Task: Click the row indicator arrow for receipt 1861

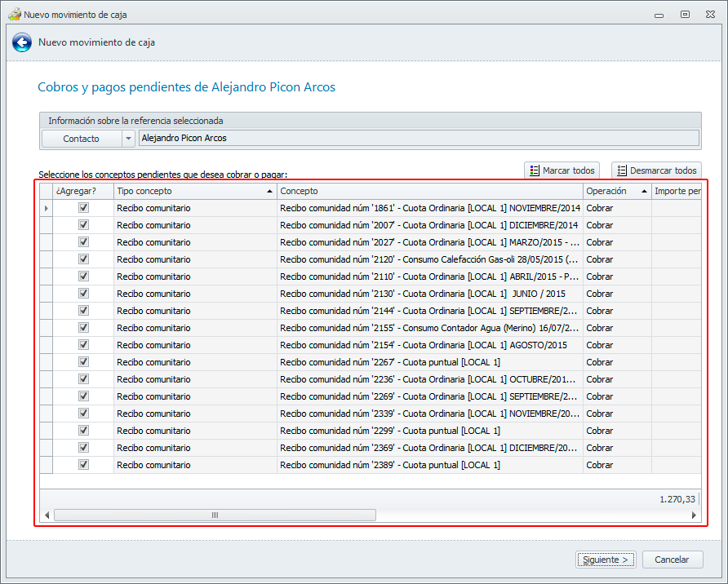Action: pos(46,208)
